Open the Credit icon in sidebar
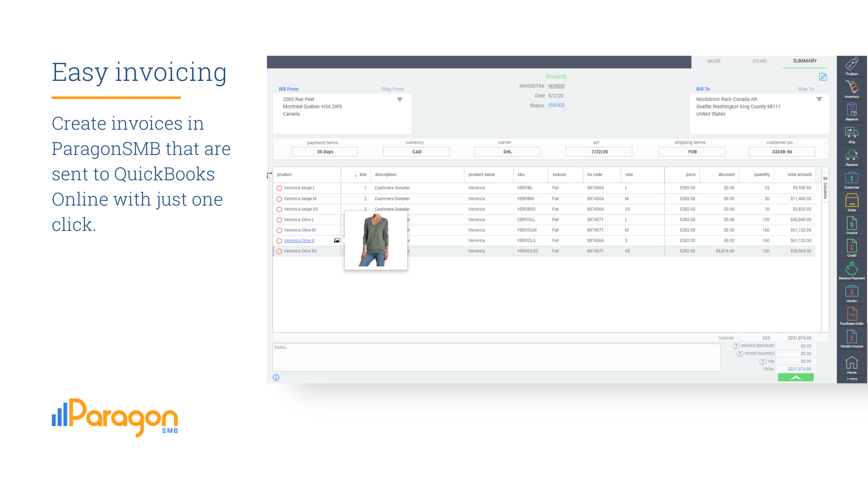Viewport: 868px width, 488px height. [x=852, y=248]
